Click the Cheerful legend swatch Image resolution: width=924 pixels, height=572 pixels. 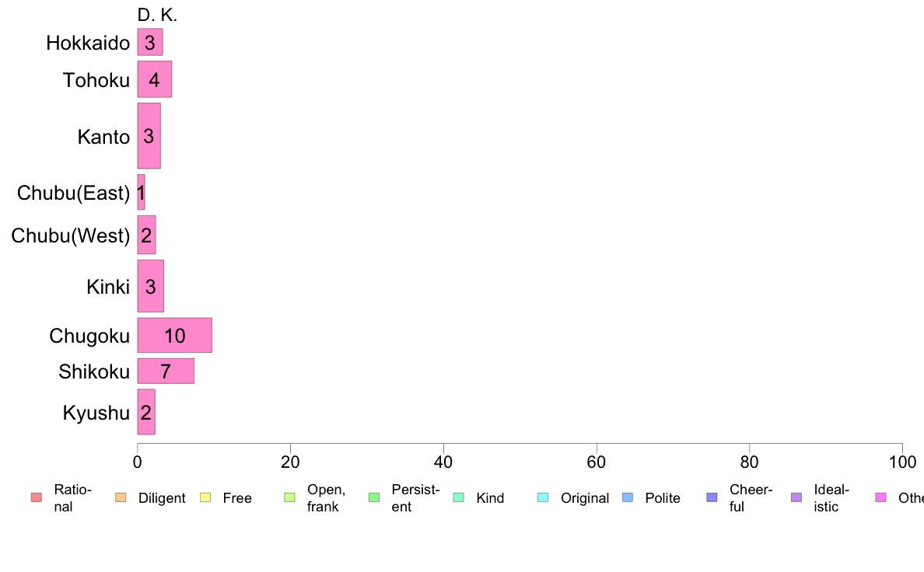tap(712, 497)
